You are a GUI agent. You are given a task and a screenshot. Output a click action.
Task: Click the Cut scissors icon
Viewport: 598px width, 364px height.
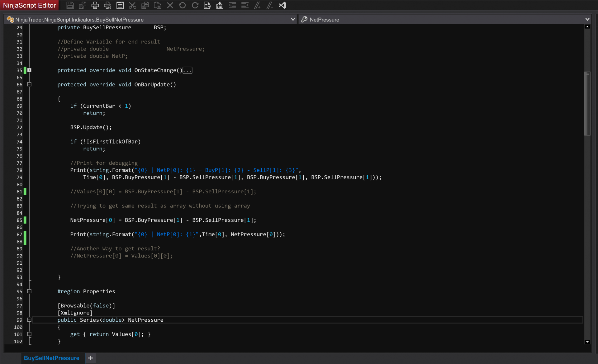coord(132,5)
